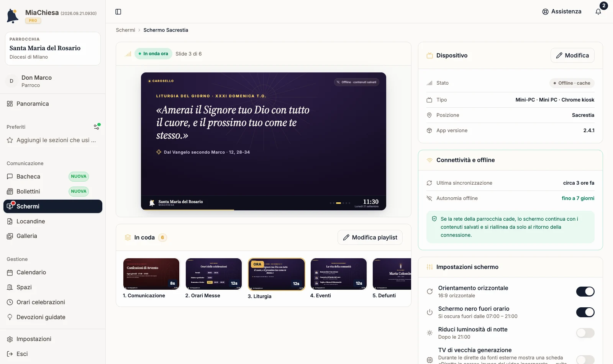Toggle Orientamento orizzontale switch
Viewport: 613px width, 364px height.
tap(585, 292)
